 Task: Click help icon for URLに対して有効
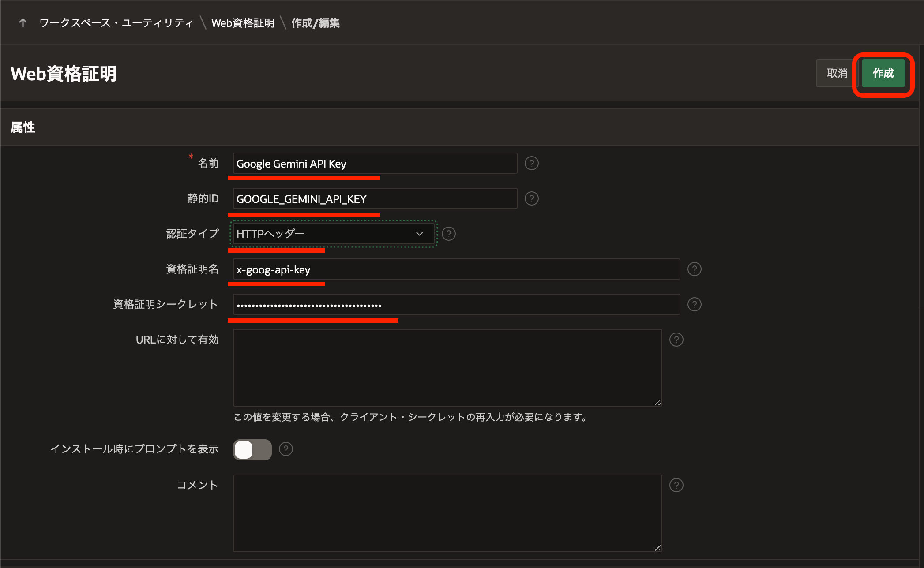676,340
